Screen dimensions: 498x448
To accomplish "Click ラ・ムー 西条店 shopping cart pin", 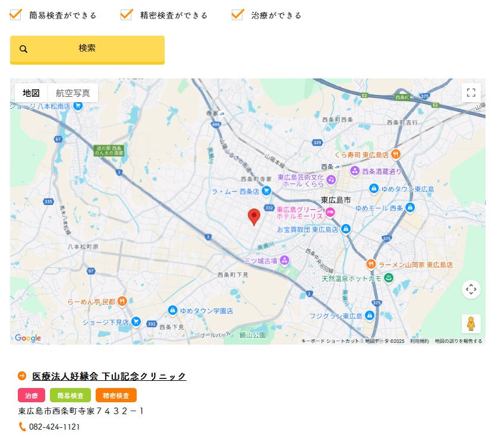I will [x=266, y=191].
